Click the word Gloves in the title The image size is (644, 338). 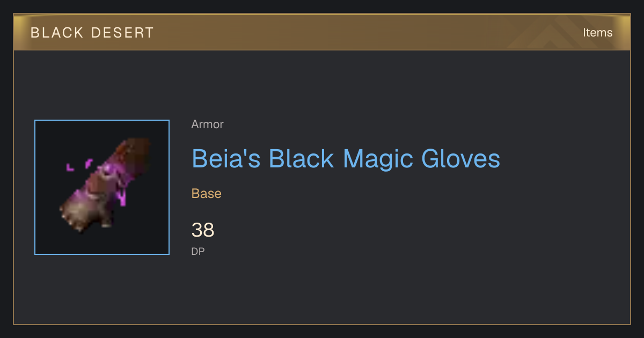point(460,159)
